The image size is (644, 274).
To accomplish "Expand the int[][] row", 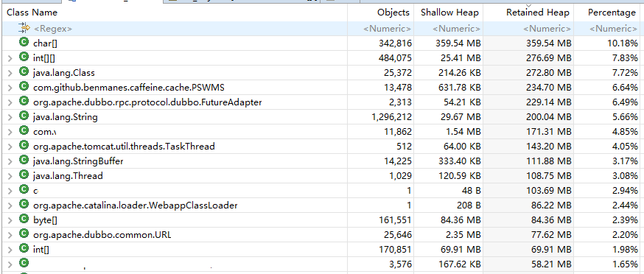I will pos(10,58).
